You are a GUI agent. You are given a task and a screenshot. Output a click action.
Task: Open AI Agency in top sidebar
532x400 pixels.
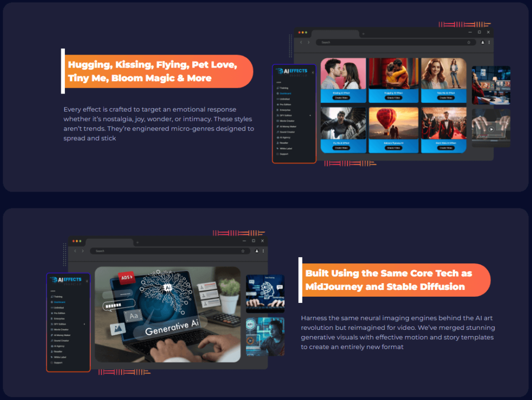(x=284, y=138)
